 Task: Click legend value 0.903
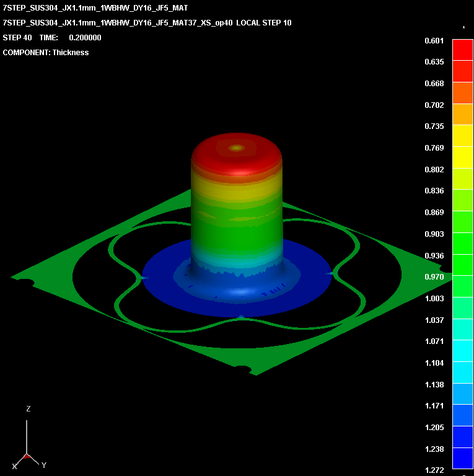click(x=434, y=234)
